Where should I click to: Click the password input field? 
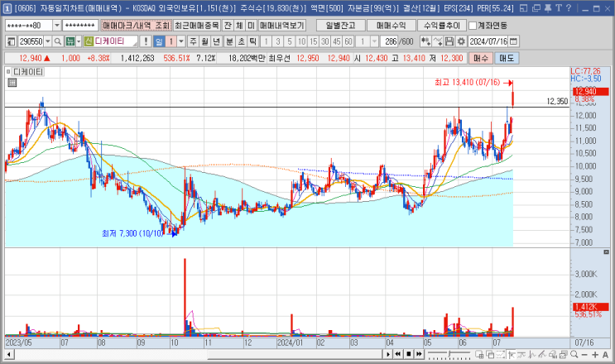pyautogui.click(x=80, y=26)
